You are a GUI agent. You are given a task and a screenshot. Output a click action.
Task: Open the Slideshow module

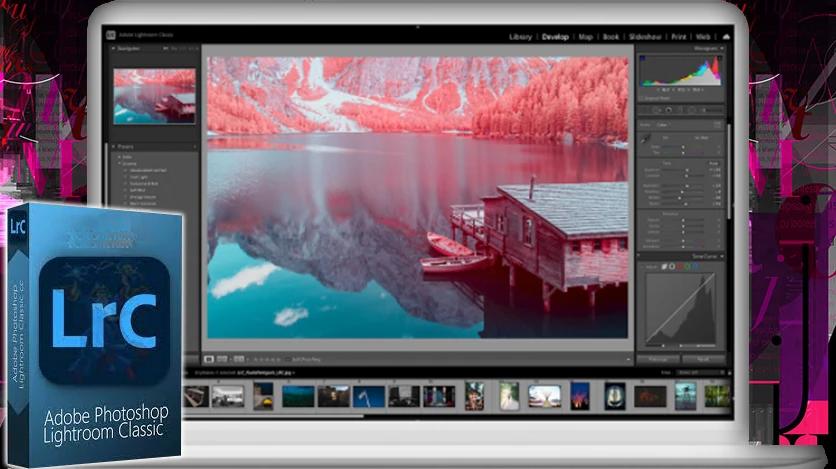coord(644,37)
